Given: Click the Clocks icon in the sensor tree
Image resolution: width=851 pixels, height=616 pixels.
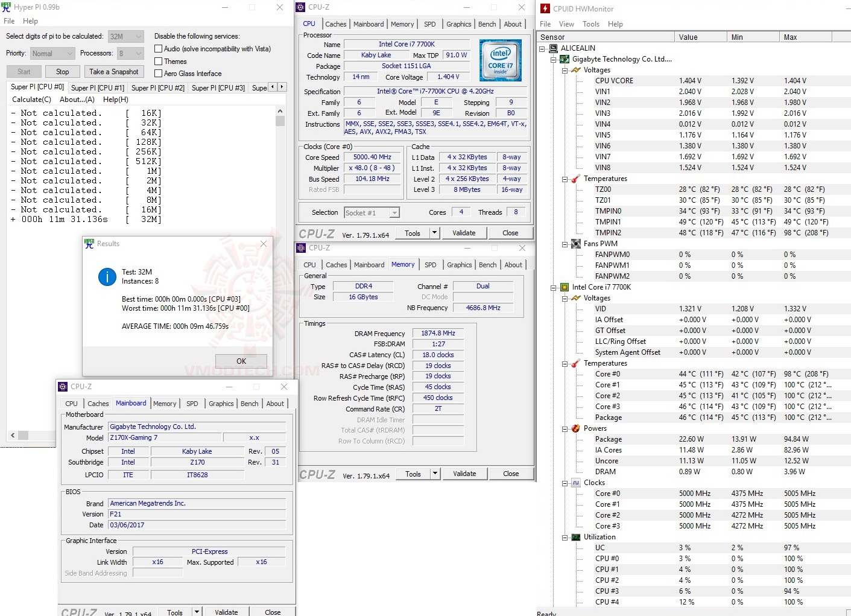Looking at the screenshot, I should (x=575, y=482).
